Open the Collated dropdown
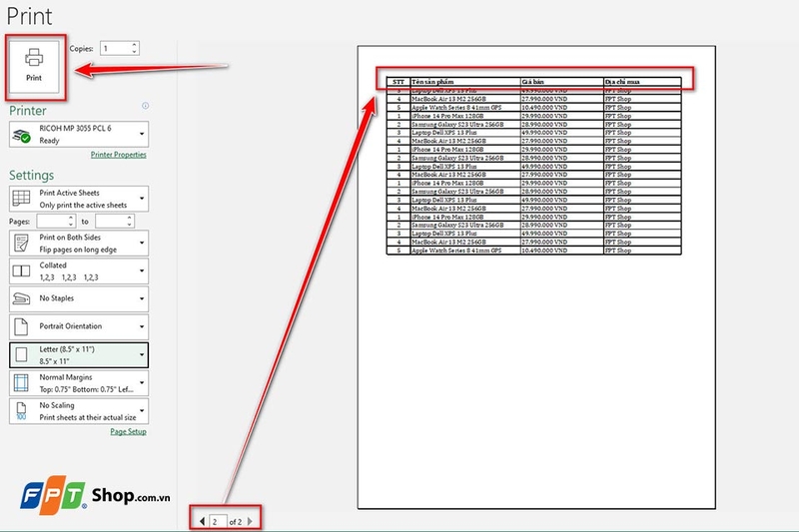Screen dimensions: 799x532 click(79, 271)
